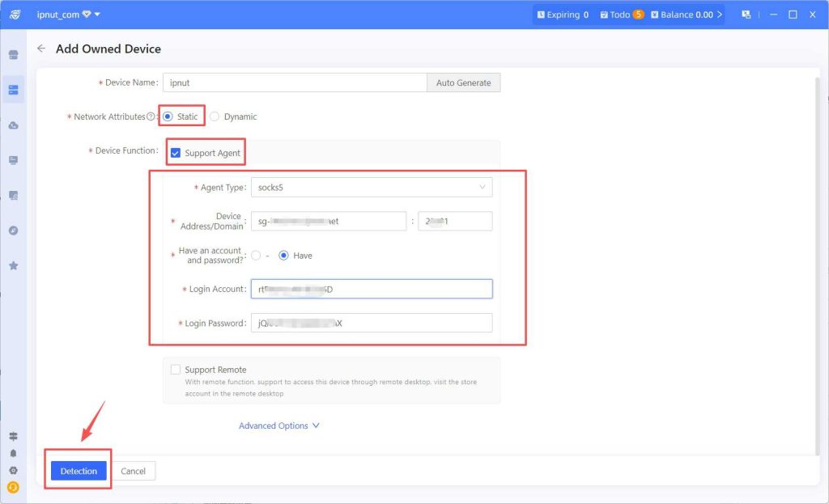Open the Expiring items in the title bar
Image resolution: width=829 pixels, height=504 pixels.
[563, 15]
